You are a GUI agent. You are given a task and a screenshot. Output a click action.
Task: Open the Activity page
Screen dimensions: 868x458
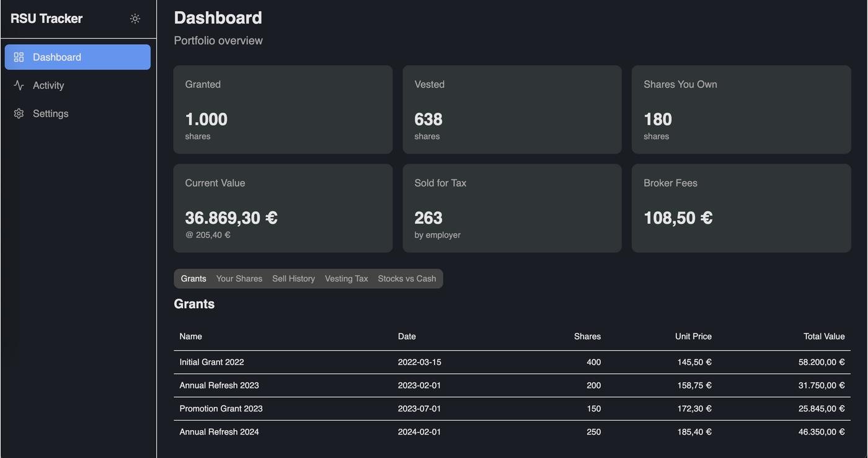(x=48, y=86)
